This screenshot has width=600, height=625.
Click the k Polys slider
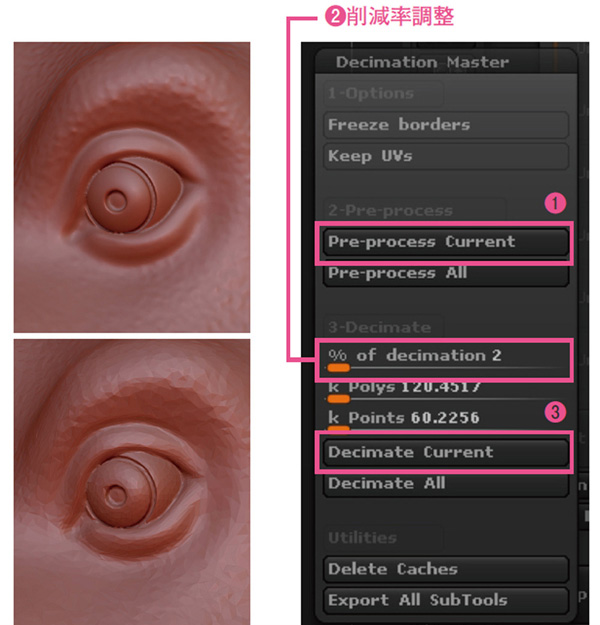(446, 392)
